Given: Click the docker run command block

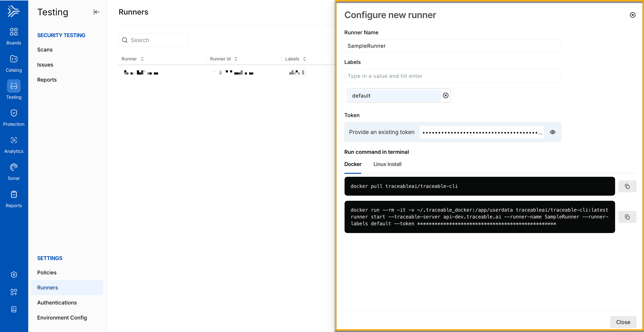Looking at the screenshot, I should 479,217.
